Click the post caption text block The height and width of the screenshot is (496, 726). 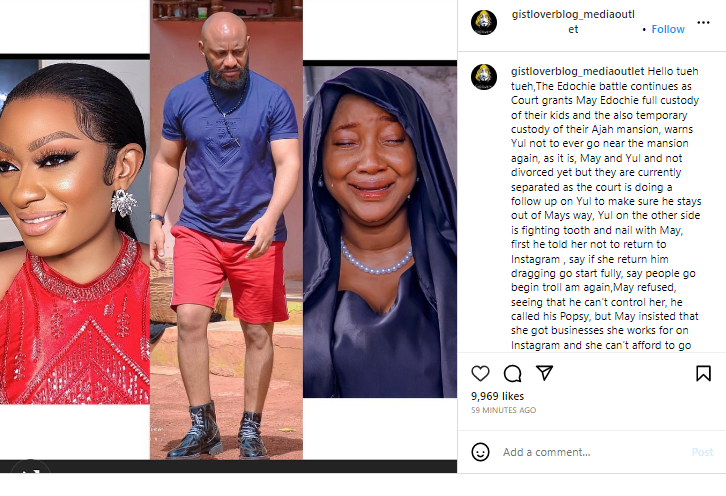[606, 208]
